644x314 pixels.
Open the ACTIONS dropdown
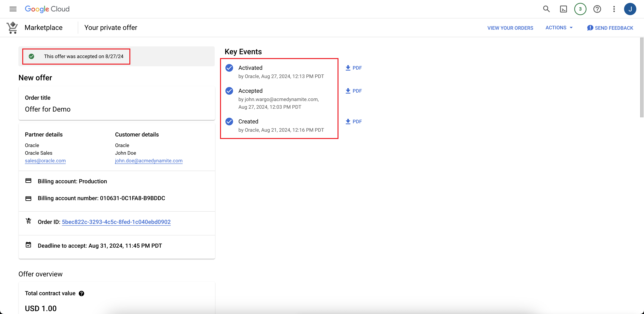coord(559,28)
